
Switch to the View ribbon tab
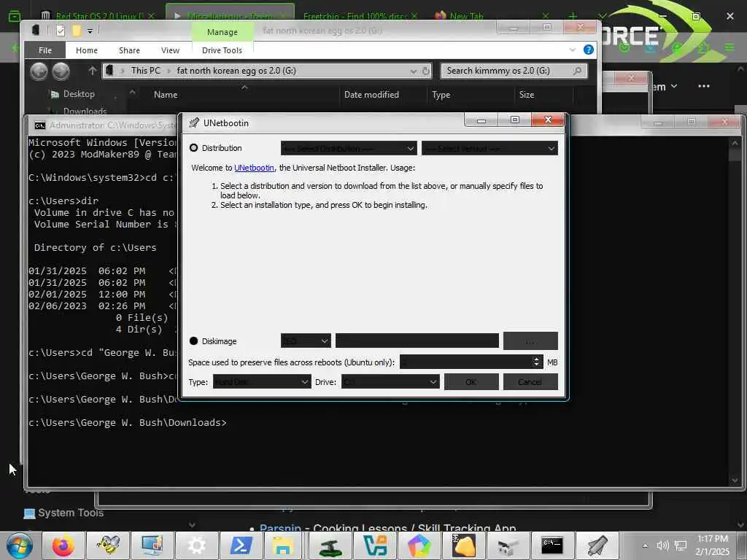tap(170, 50)
